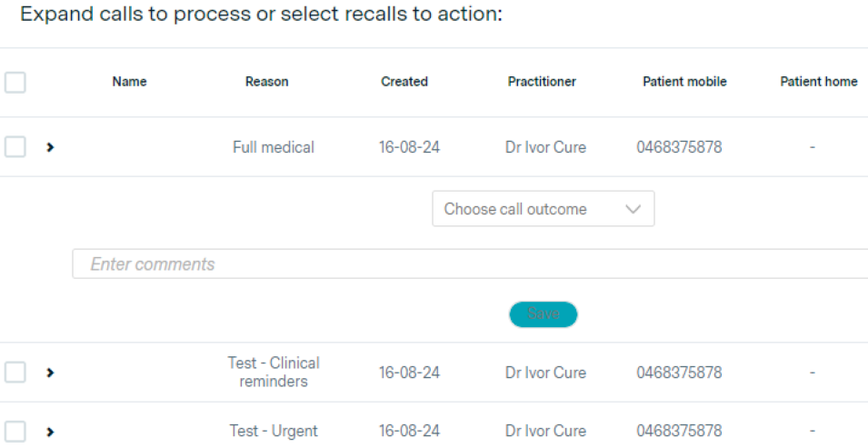Collapse the Full medical recall row
Viewport: 868px width, 448px height.
50,147
